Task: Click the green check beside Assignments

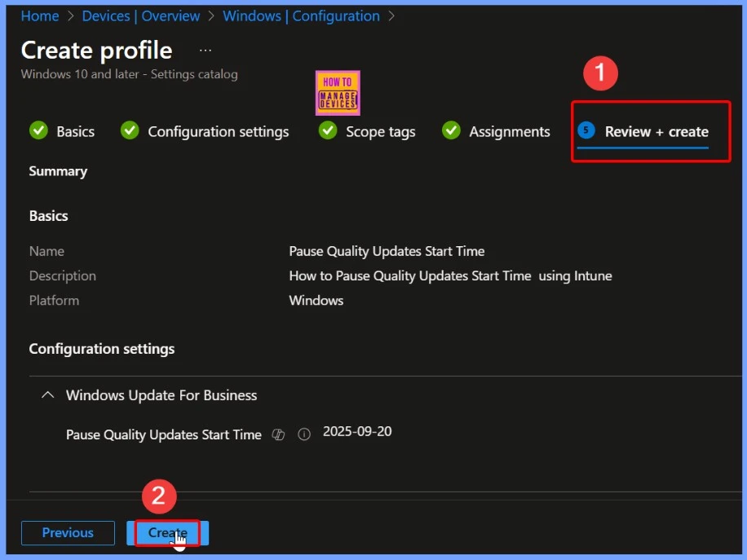Action: pyautogui.click(x=451, y=130)
